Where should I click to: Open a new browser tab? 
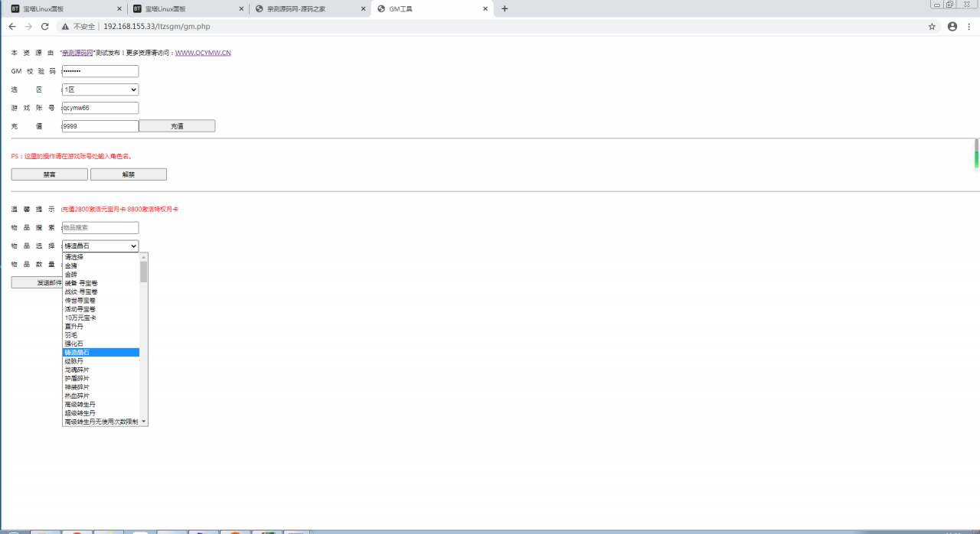click(x=505, y=8)
